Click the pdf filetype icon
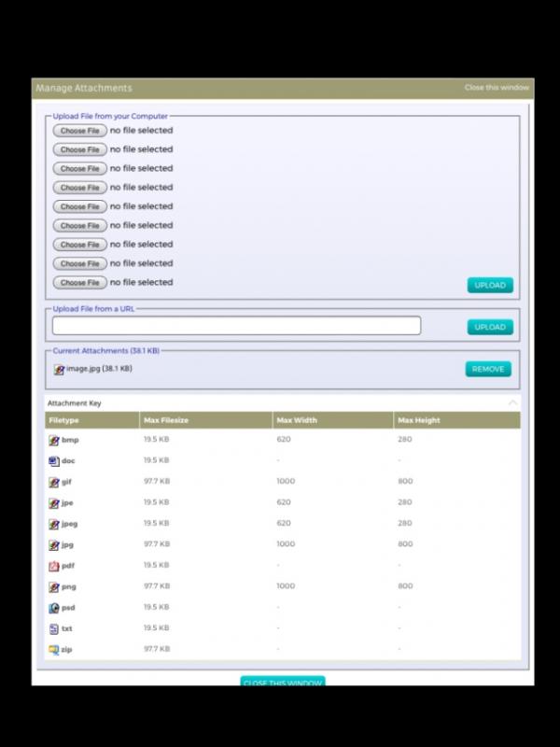Screen dimensions: 560x747 (x=54, y=566)
